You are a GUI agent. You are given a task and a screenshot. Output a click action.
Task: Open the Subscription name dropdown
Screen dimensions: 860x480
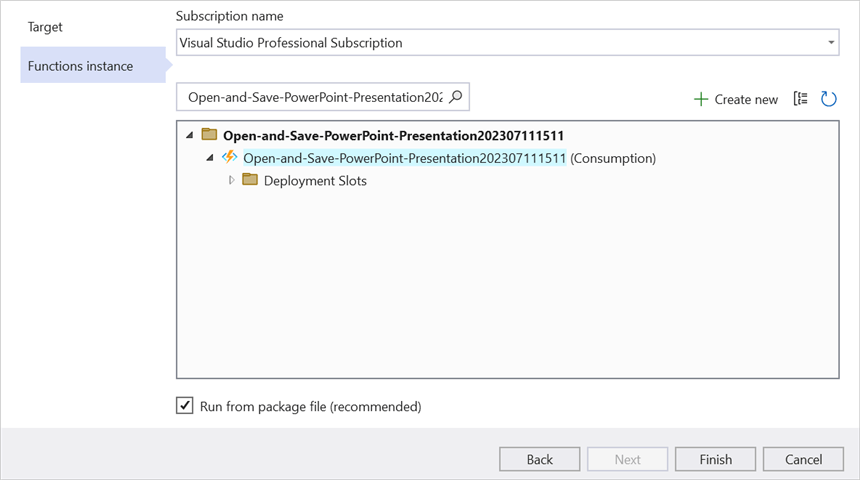831,43
